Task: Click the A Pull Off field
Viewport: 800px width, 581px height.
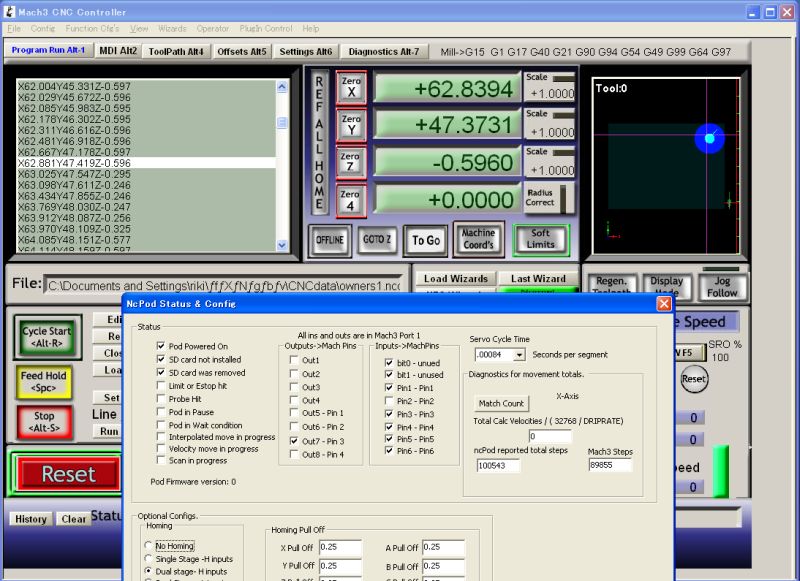Action: click(443, 547)
